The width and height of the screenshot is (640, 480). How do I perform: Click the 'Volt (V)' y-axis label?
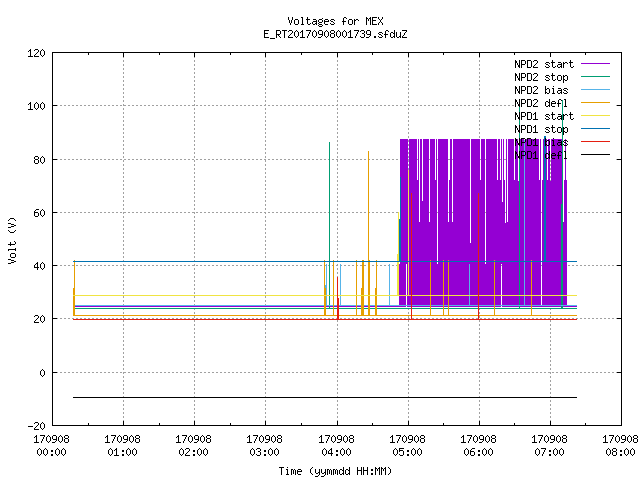click(x=13, y=241)
